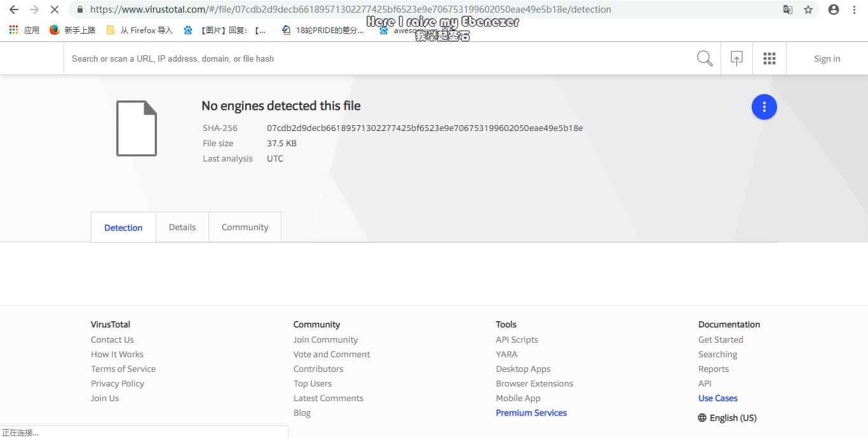Open Latest Comments link
Image resolution: width=868 pixels, height=438 pixels.
tap(329, 398)
